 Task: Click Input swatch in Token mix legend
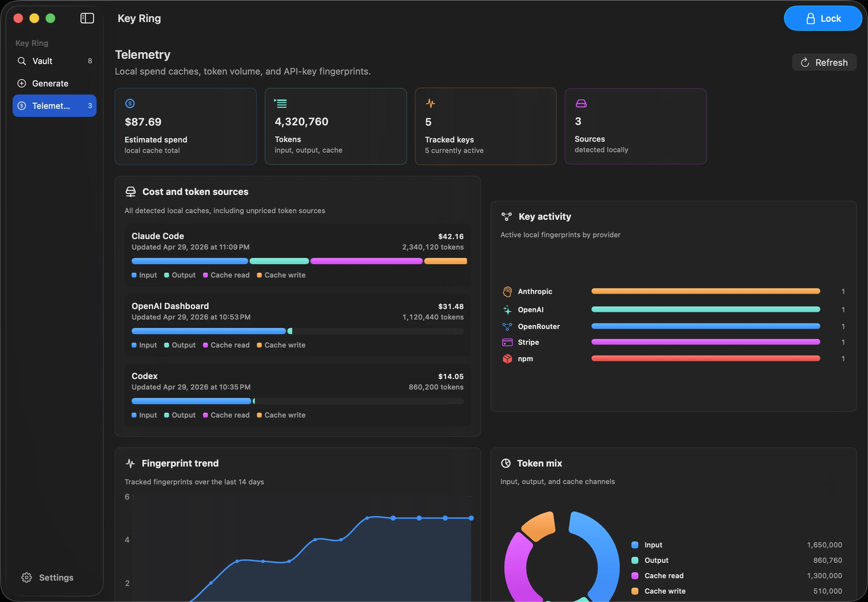(635, 545)
